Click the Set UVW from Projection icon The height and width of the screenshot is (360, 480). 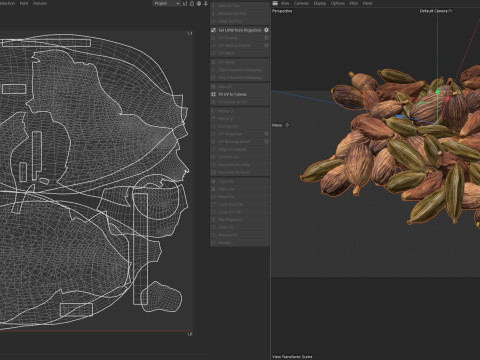pyautogui.click(x=214, y=30)
